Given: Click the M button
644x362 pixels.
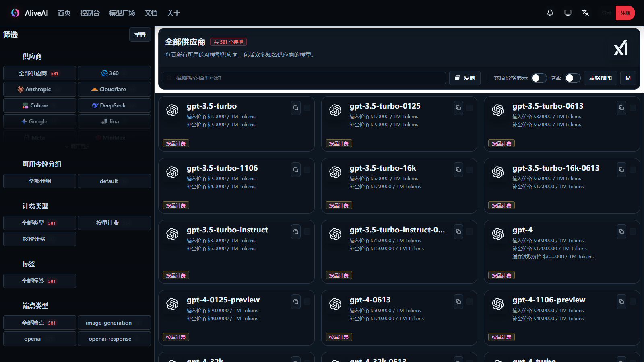Looking at the screenshot, I should (x=628, y=78).
